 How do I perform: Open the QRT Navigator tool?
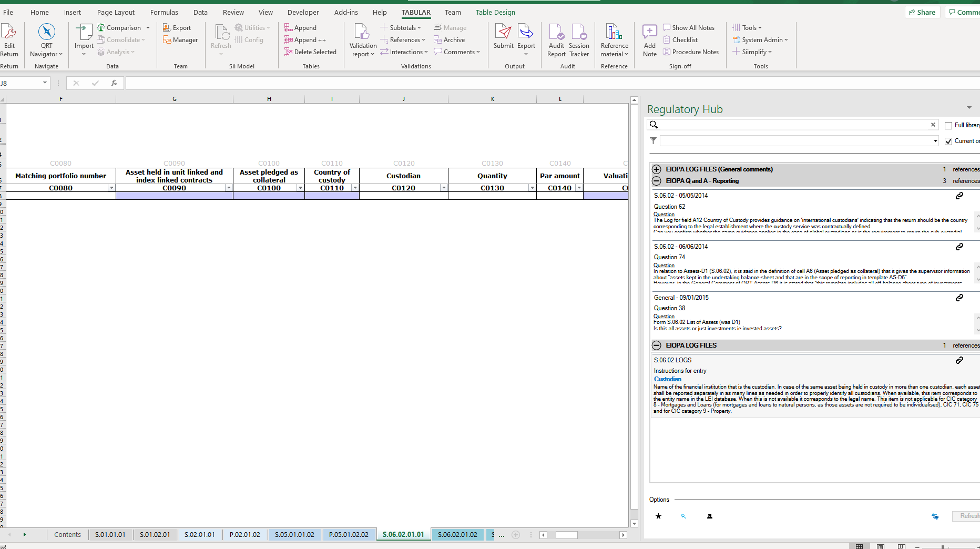click(46, 40)
